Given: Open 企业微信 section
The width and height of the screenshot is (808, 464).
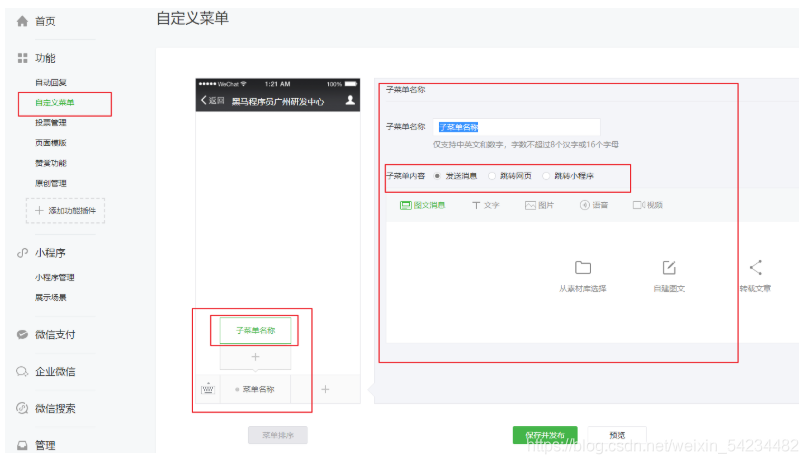Looking at the screenshot, I should (x=55, y=371).
